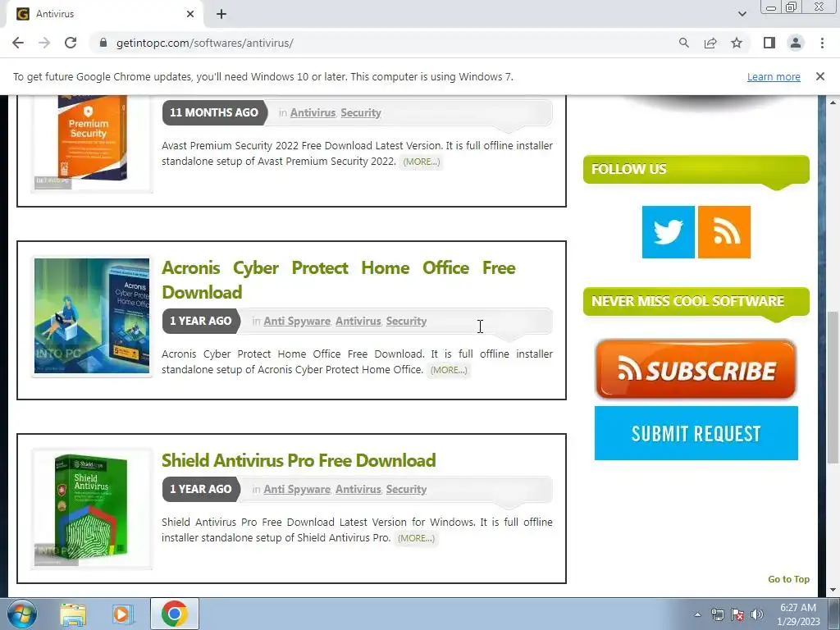This screenshot has height=630, width=840.
Task: Open Security category in Avast post
Action: tap(361, 113)
